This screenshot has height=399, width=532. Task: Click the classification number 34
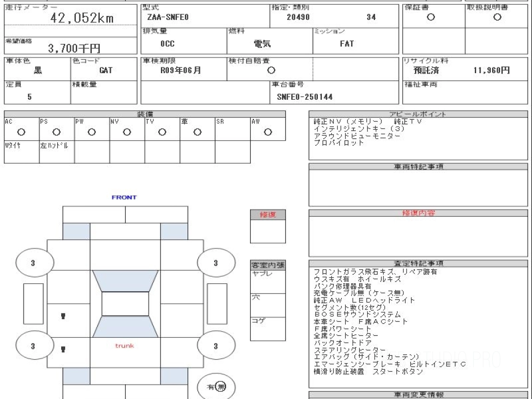[372, 17]
